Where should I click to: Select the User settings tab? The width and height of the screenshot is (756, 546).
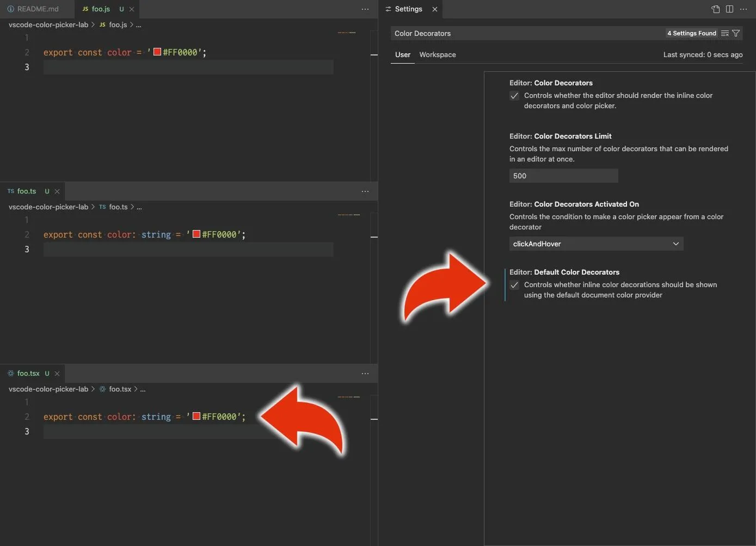click(x=403, y=55)
